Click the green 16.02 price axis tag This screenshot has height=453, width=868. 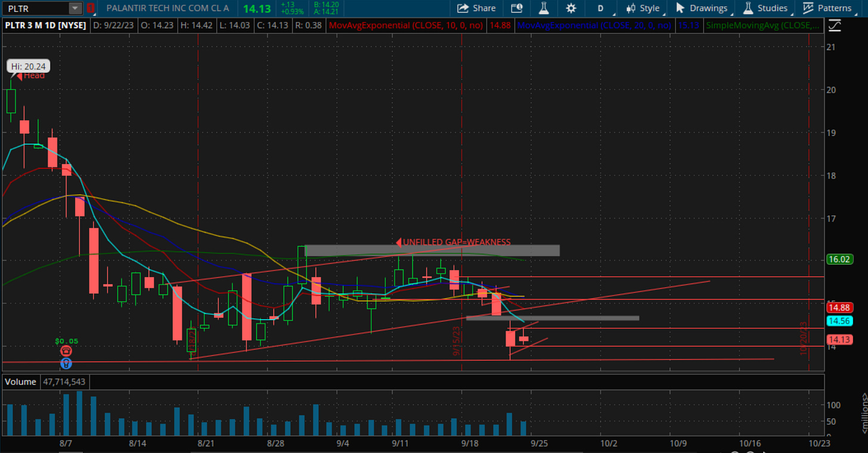[839, 259]
